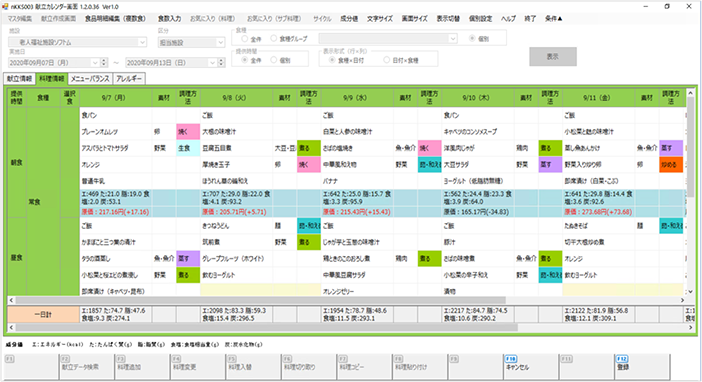Click menu grid scroll-left arrow
The image size is (702, 382).
(x=11, y=300)
